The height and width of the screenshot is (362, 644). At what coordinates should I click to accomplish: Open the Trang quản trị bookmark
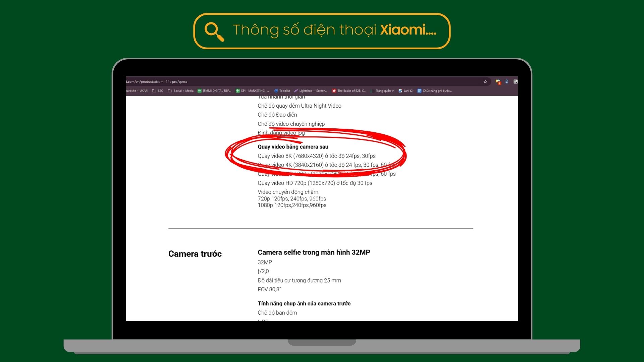[383, 90]
